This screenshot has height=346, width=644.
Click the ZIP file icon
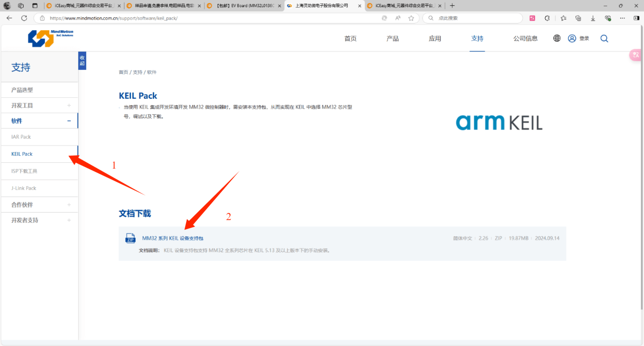click(x=130, y=238)
